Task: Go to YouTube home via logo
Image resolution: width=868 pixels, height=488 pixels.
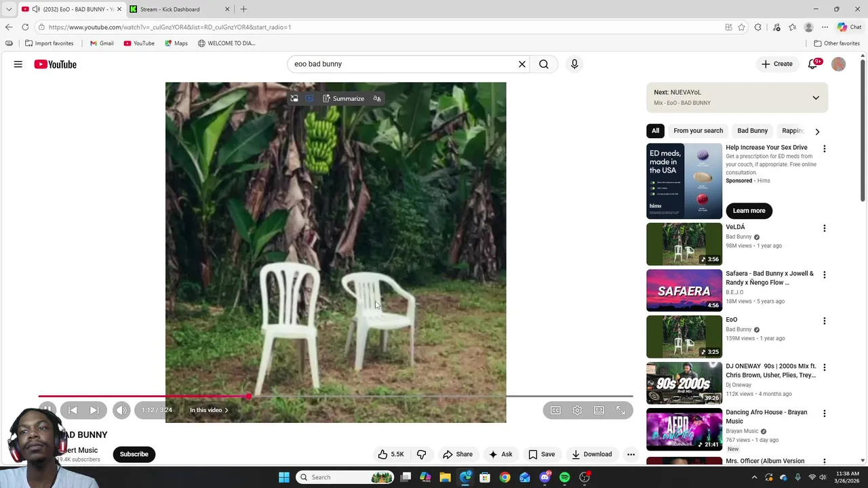Action: [56, 64]
